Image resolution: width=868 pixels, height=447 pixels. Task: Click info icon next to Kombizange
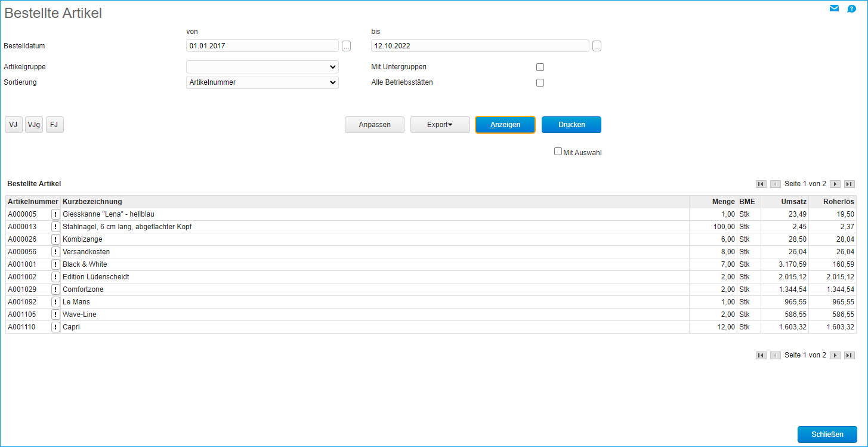55,239
